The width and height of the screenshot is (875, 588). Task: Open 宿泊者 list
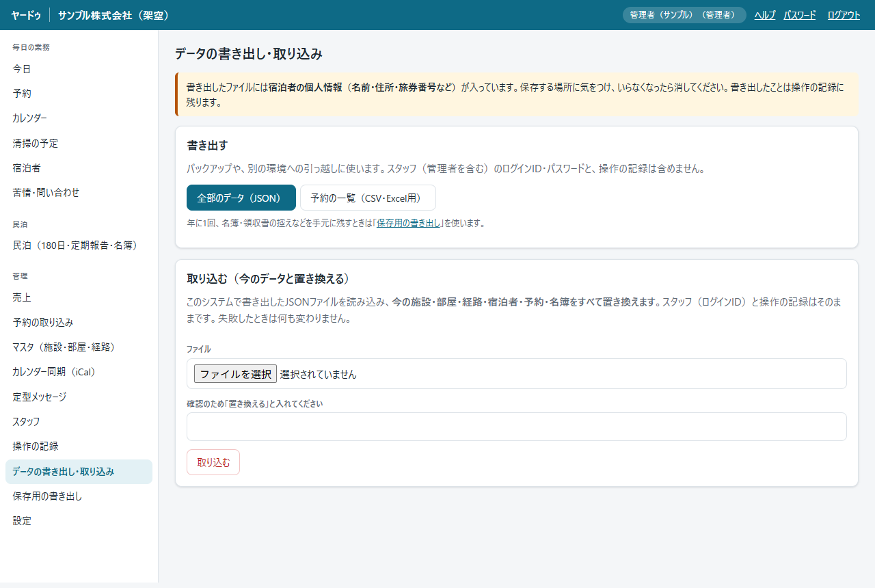click(79, 168)
